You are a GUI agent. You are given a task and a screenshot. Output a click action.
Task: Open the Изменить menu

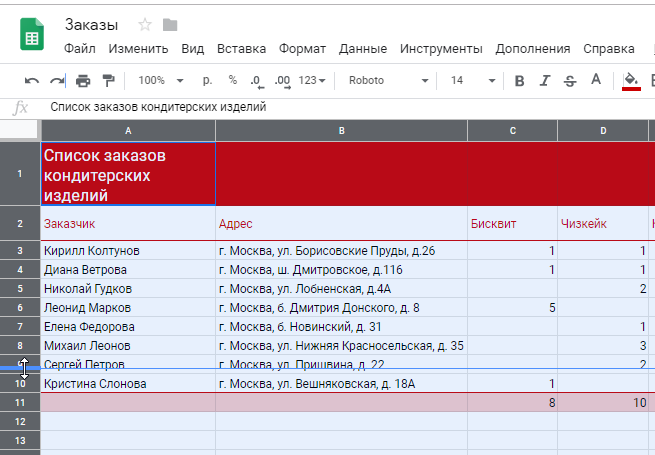coord(138,49)
